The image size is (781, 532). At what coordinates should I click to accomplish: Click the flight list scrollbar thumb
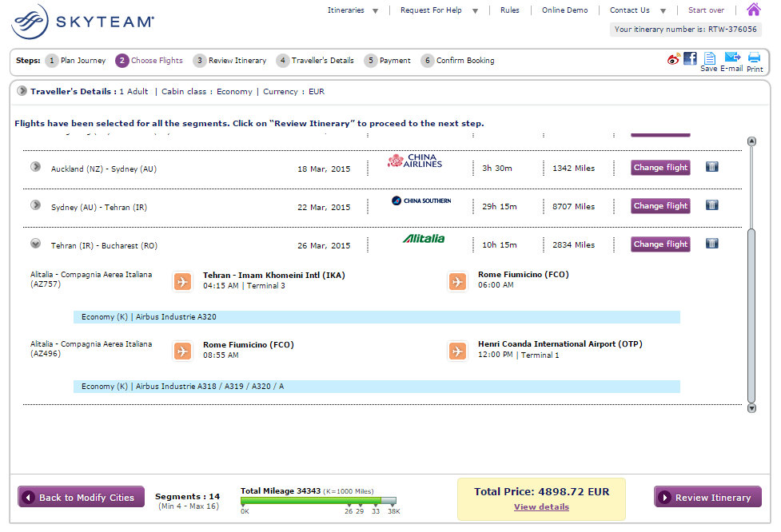(751, 316)
